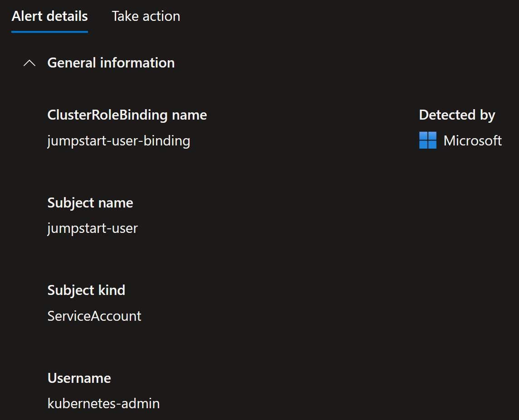Click the General information heading
Screen dimensions: 519x420
tap(111, 63)
